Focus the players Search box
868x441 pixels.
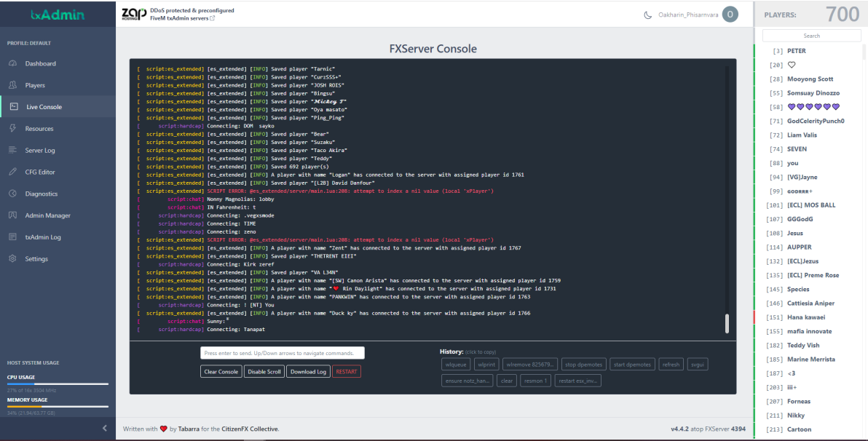(811, 36)
